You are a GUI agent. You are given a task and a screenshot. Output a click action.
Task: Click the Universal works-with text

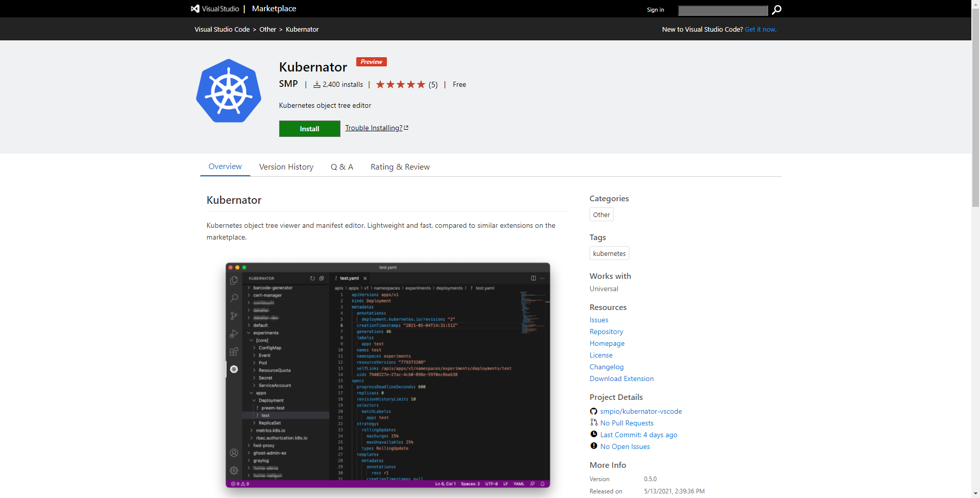coord(604,289)
